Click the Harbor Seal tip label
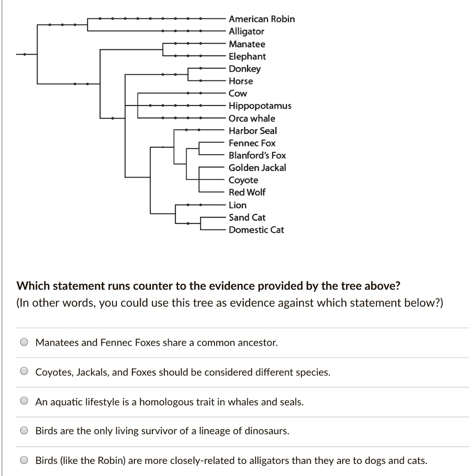The image size is (469, 476). pyautogui.click(x=252, y=131)
